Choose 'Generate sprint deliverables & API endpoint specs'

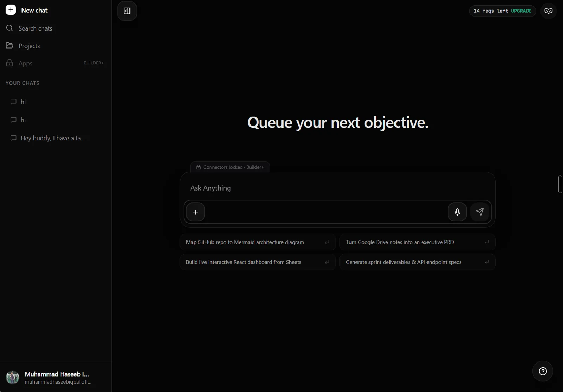click(x=417, y=262)
